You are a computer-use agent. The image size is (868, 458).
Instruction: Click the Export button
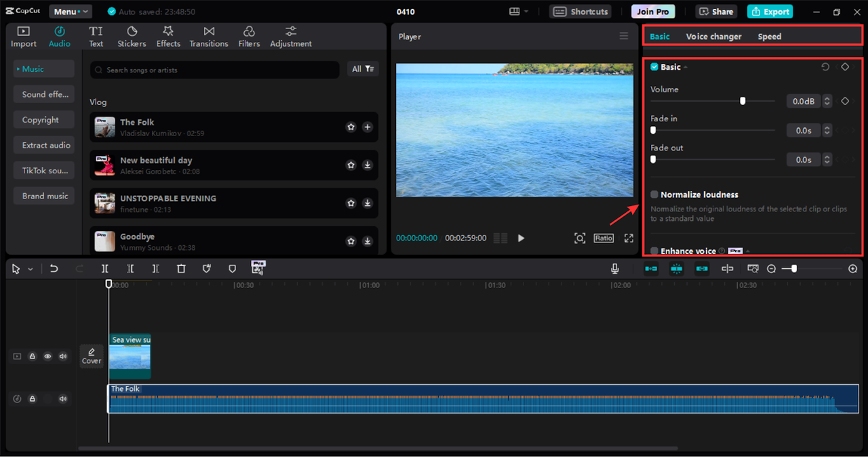coord(770,12)
